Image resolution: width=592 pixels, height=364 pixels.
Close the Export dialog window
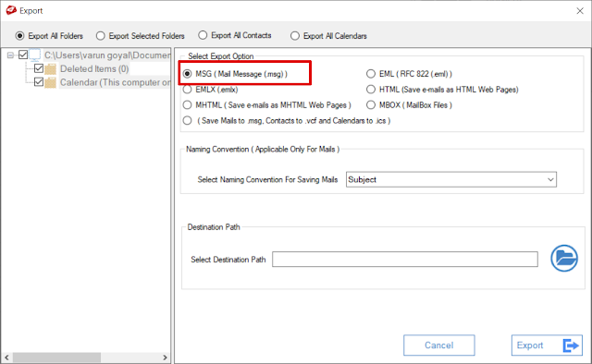tap(580, 11)
